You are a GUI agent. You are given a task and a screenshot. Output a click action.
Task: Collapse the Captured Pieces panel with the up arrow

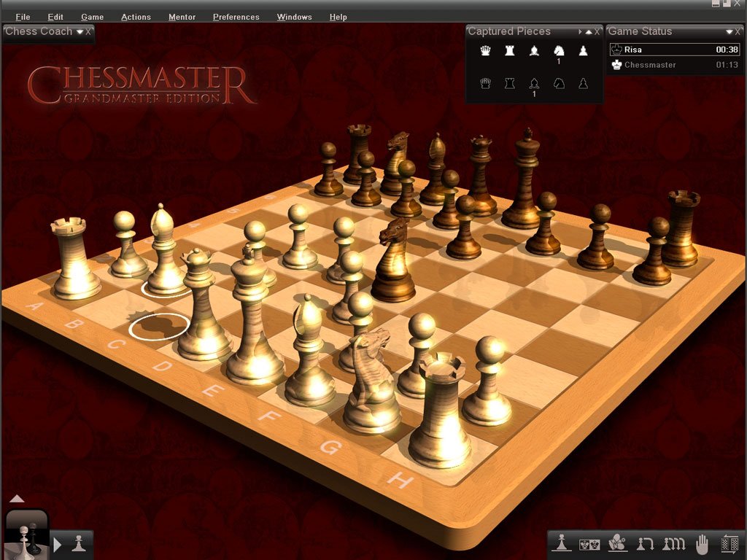589,31
